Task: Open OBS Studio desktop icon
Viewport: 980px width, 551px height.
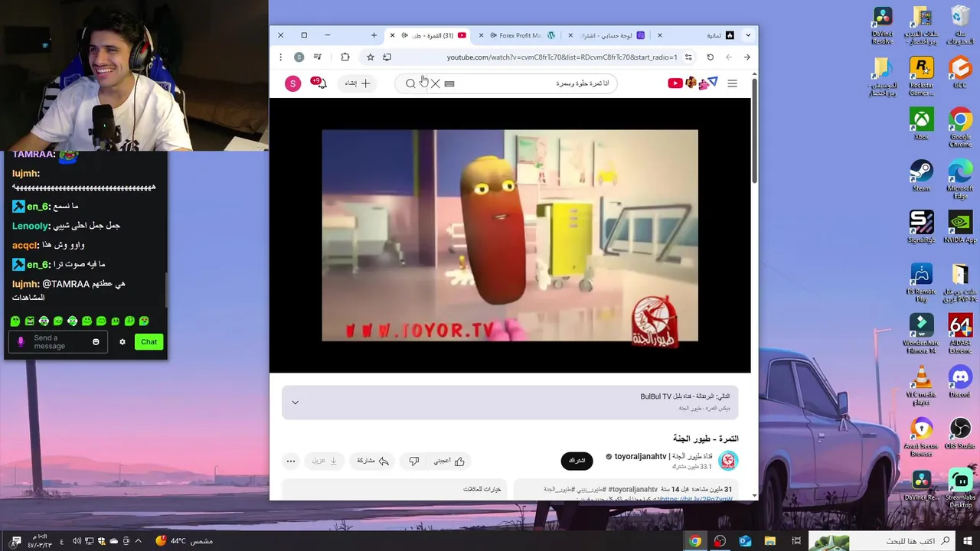Action: [960, 432]
